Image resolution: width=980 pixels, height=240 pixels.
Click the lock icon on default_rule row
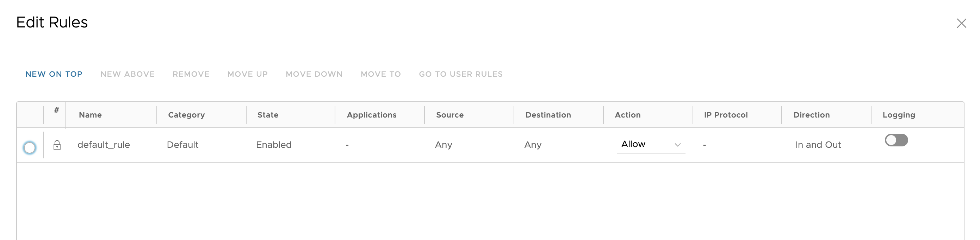[x=57, y=145]
